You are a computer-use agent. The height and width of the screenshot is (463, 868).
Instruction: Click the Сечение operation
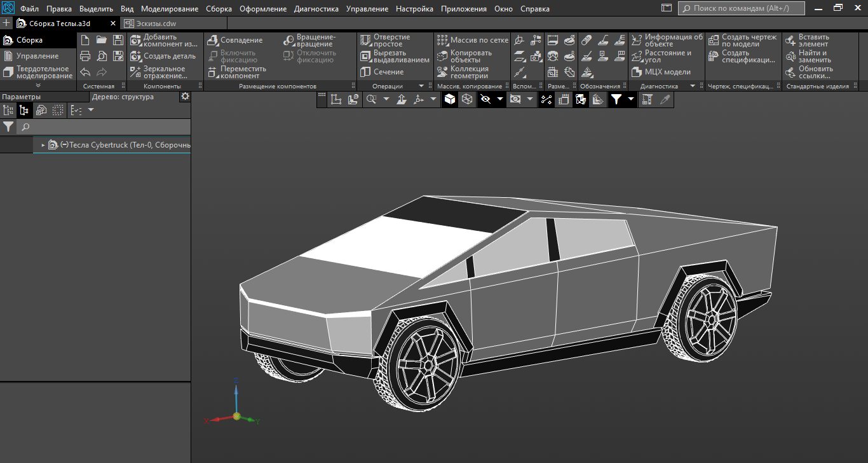[x=382, y=72]
